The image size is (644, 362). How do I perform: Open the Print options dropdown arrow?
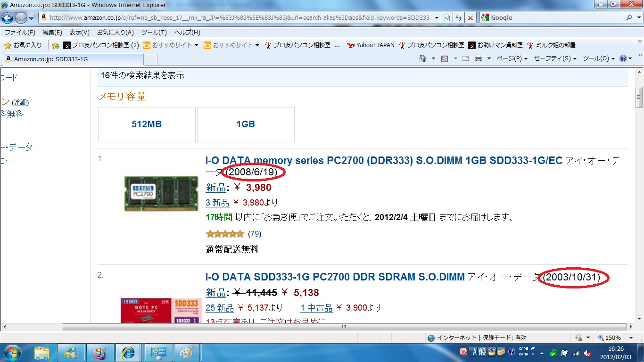(489, 59)
